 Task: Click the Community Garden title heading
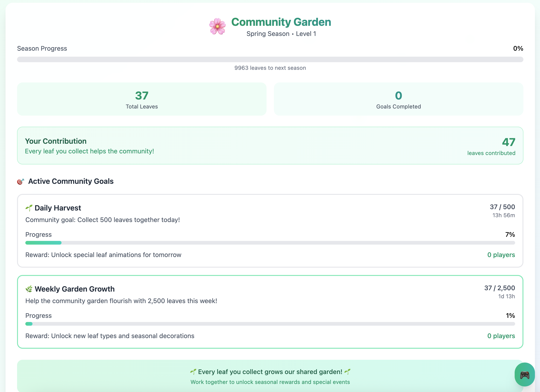pos(281,22)
